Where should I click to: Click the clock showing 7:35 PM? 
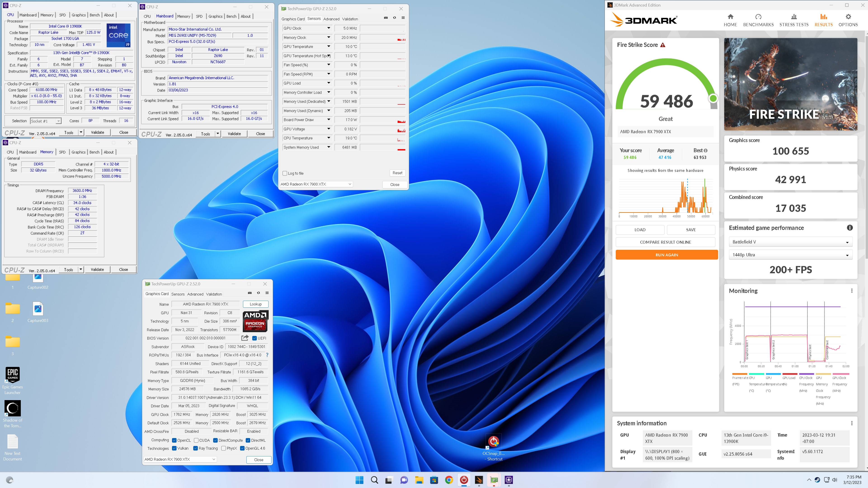pos(854,477)
